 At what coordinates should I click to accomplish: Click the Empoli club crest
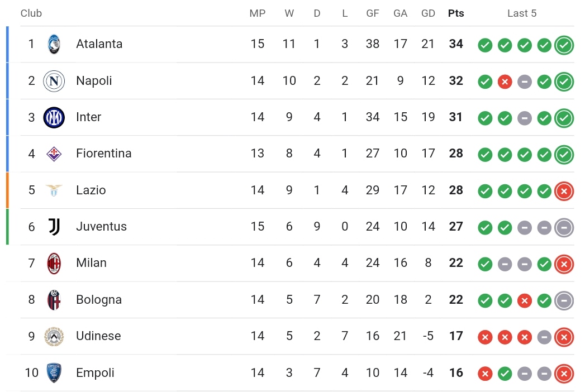(54, 373)
